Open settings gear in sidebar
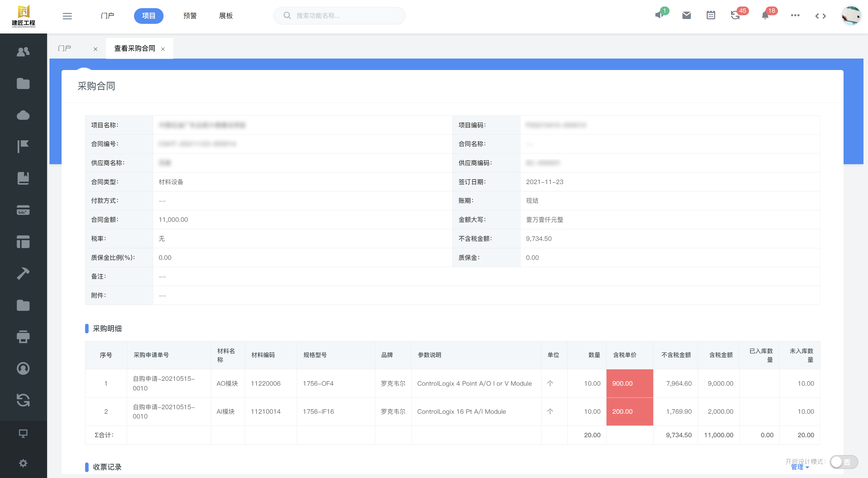Viewport: 868px width, 478px height. pyautogui.click(x=23, y=463)
